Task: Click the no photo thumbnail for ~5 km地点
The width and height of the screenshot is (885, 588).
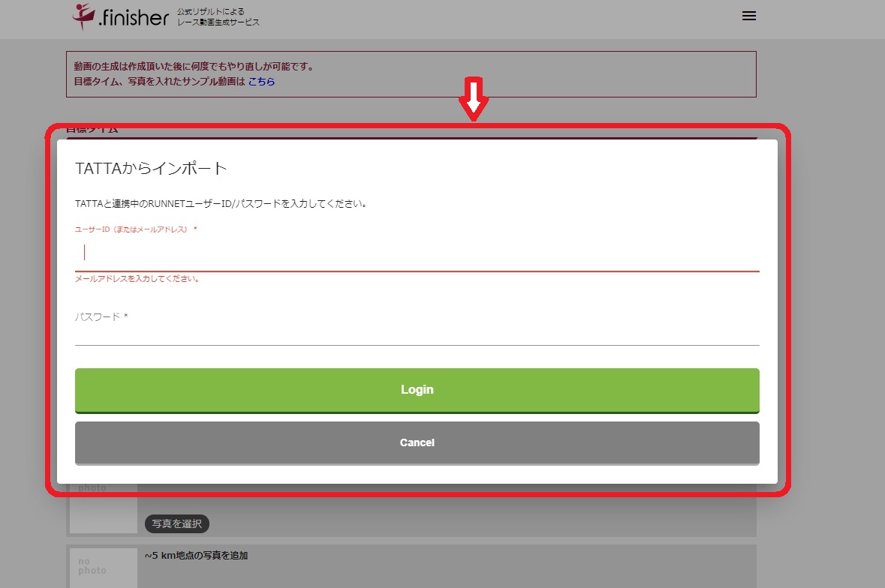Action: pyautogui.click(x=103, y=566)
